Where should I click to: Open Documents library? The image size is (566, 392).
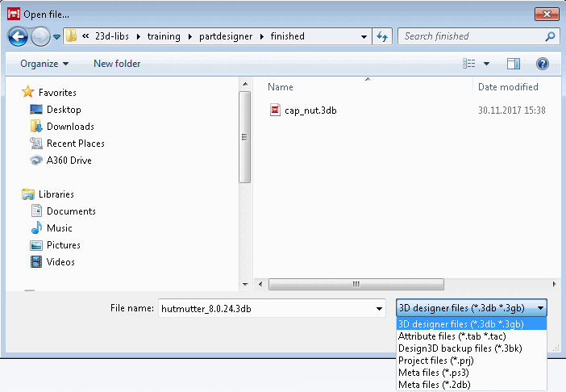point(64,211)
